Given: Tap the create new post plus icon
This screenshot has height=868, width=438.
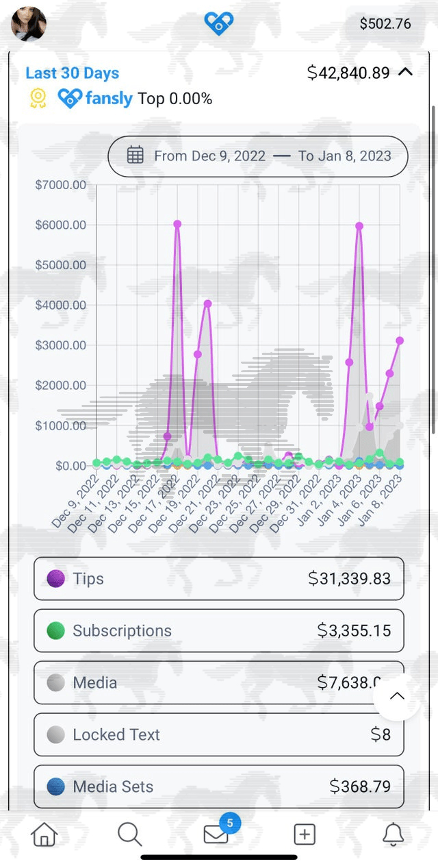Looking at the screenshot, I should (x=304, y=834).
